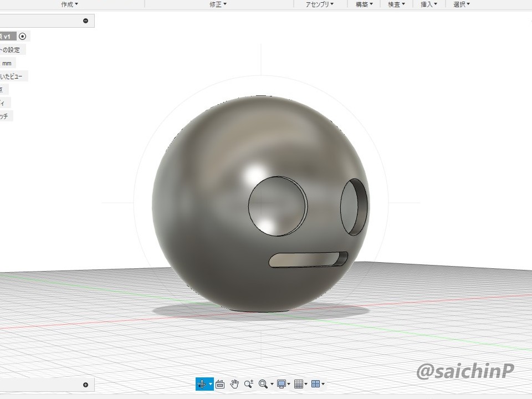Image resolution: width=532 pixels, height=399 pixels.
Task: Open the Orbit type dropdown arrow
Action: 211,384
